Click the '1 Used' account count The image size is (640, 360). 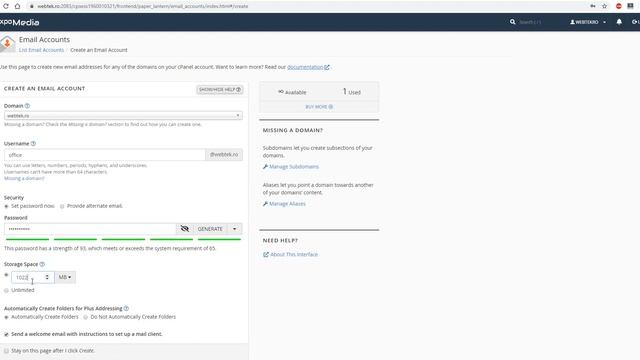351,92
